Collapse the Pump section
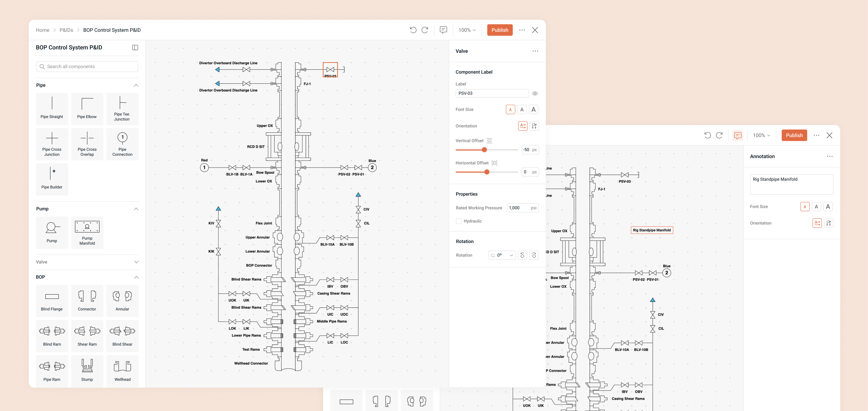The height and width of the screenshot is (411, 868). point(136,209)
